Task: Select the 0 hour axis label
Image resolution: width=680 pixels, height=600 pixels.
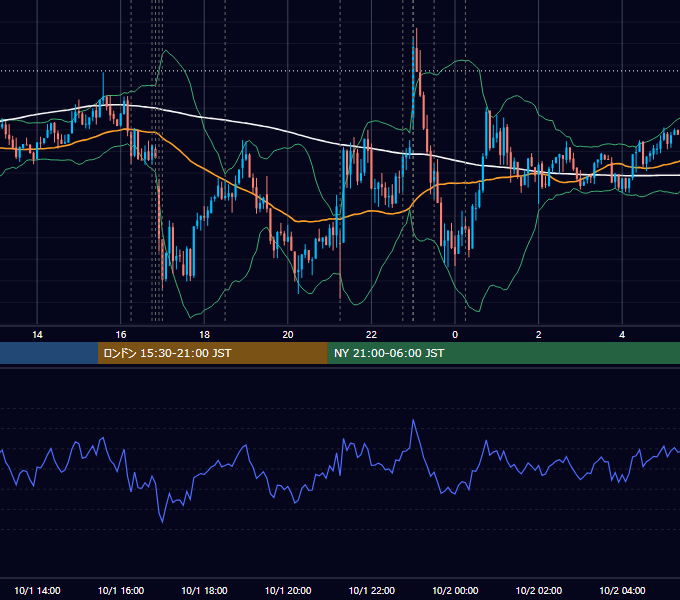Action: tap(455, 335)
